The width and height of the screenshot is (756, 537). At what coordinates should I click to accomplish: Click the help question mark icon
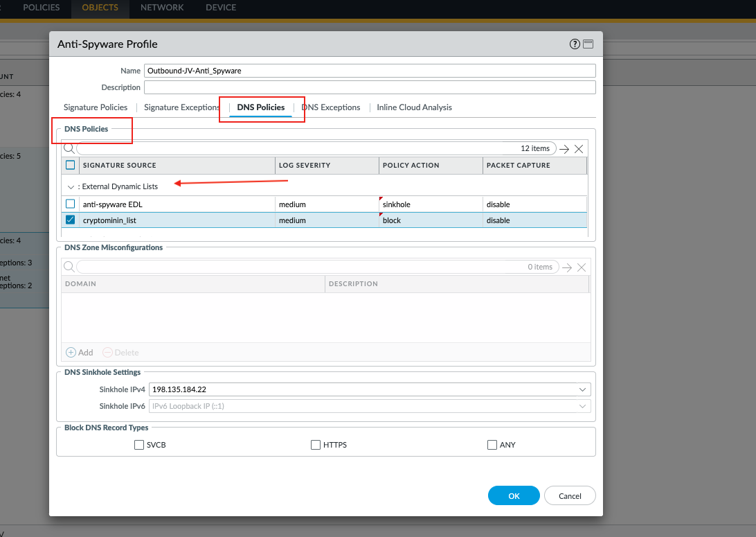point(575,44)
